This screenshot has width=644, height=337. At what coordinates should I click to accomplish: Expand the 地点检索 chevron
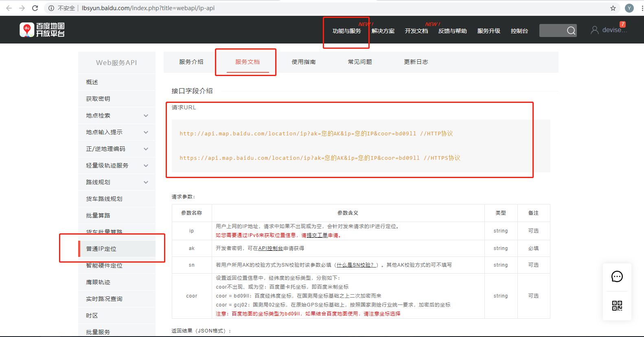(x=146, y=116)
